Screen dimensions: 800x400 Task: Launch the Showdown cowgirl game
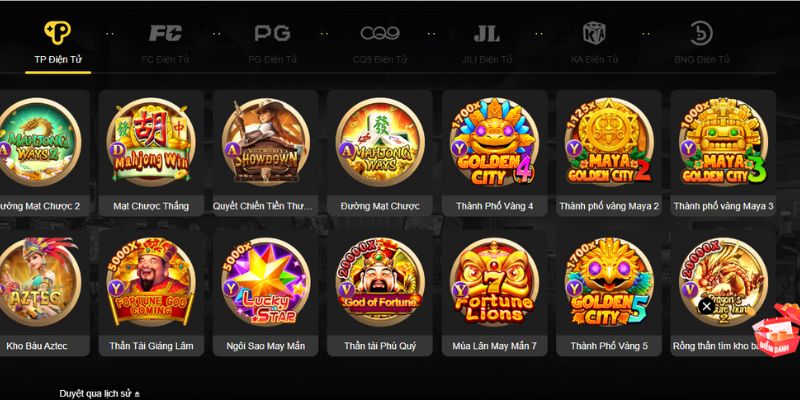[x=265, y=142]
